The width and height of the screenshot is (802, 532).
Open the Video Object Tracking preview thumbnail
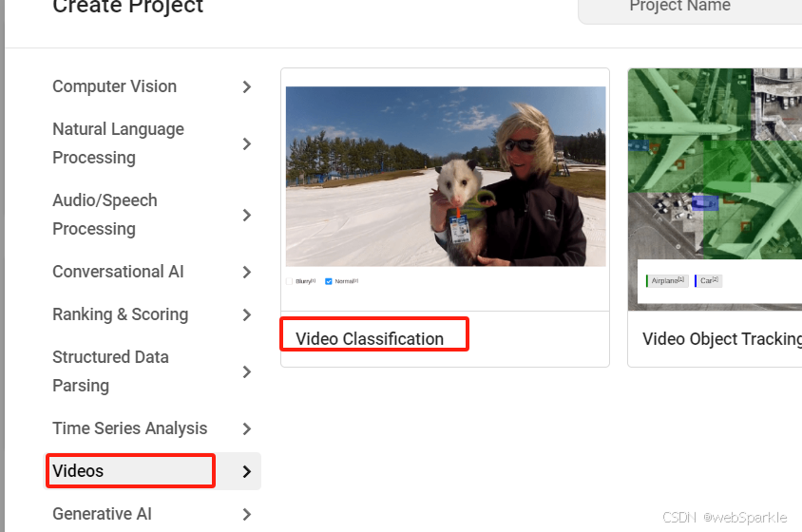715,189
